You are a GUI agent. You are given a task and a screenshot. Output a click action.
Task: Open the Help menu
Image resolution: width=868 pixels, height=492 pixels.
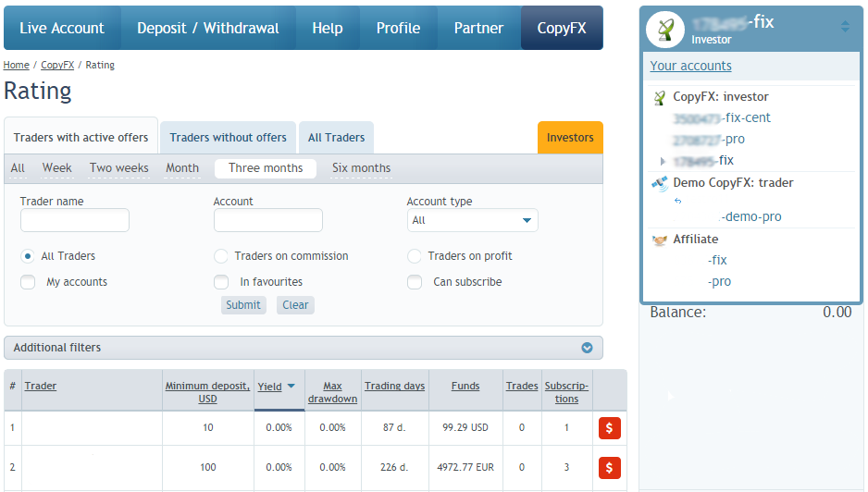(328, 29)
